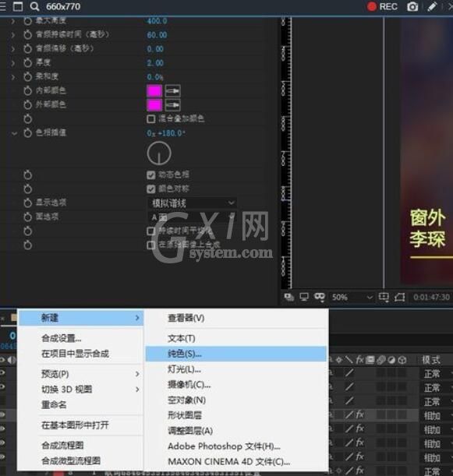
Task: Open the 外部颜色 magenta color swatch
Action: [154, 105]
